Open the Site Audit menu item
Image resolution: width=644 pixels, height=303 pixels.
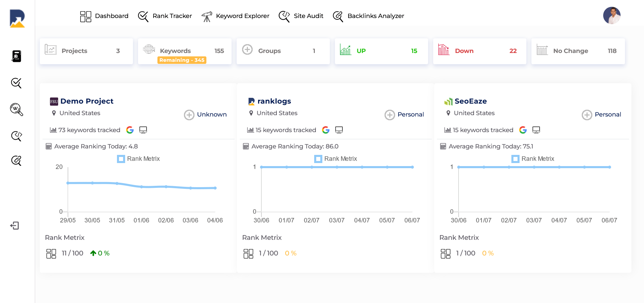point(308,16)
